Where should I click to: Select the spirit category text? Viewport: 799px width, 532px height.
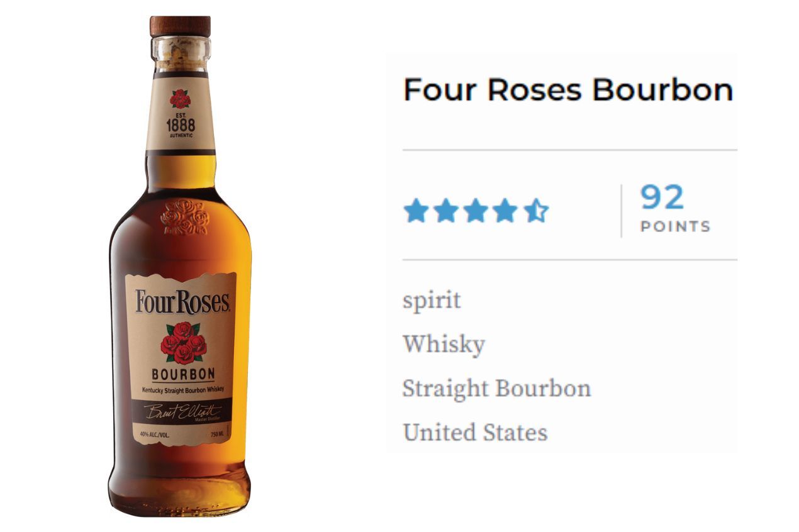pyautogui.click(x=432, y=301)
